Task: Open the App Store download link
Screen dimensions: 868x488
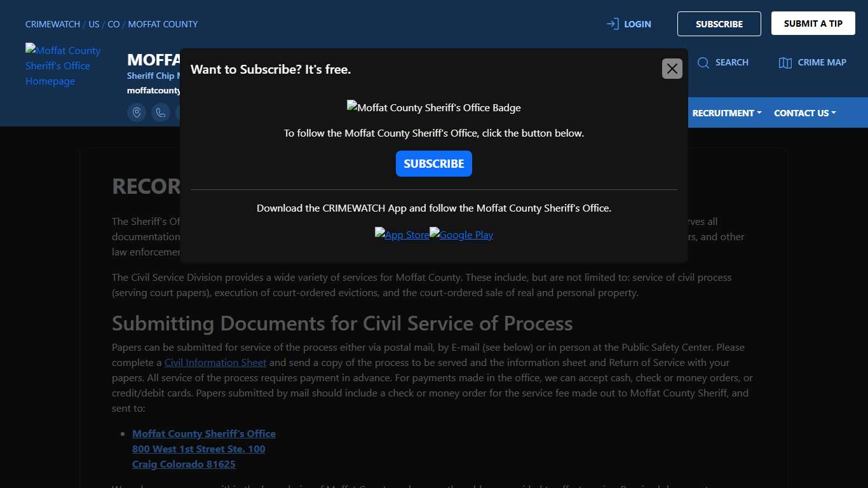Action: coord(402,234)
